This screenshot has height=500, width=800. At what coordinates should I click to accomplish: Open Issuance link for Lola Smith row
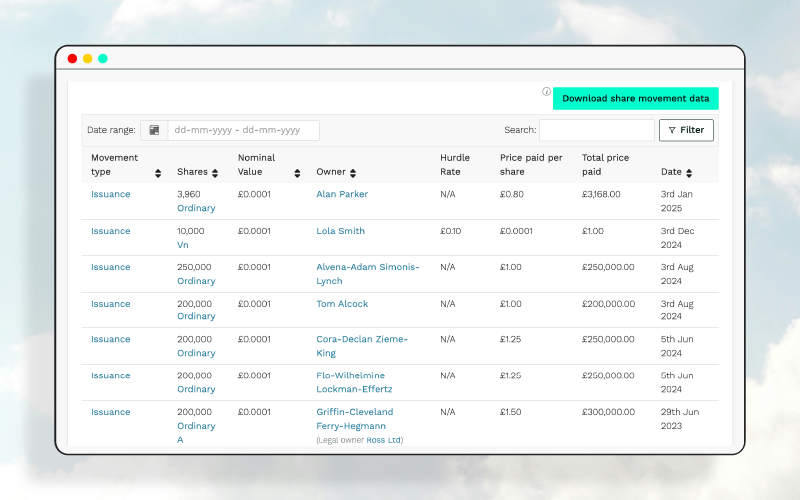click(111, 231)
